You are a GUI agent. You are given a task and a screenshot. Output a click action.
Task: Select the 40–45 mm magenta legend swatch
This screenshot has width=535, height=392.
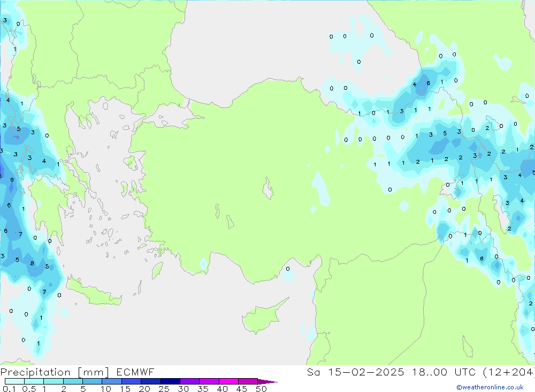tap(228, 381)
